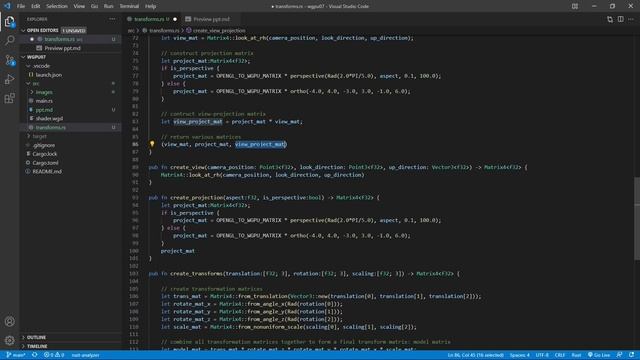Click the sync changes icon in status bar
This screenshot has height=360, width=640.
point(35,355)
